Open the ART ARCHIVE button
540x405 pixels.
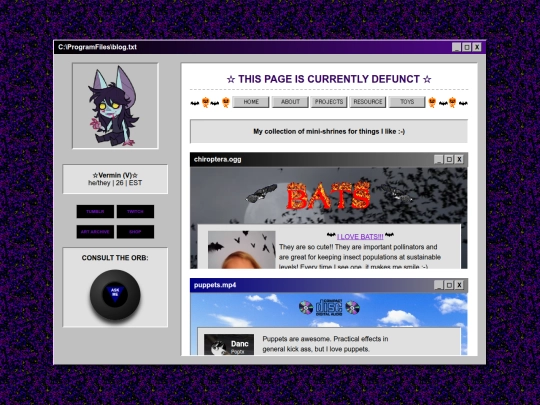coord(95,232)
